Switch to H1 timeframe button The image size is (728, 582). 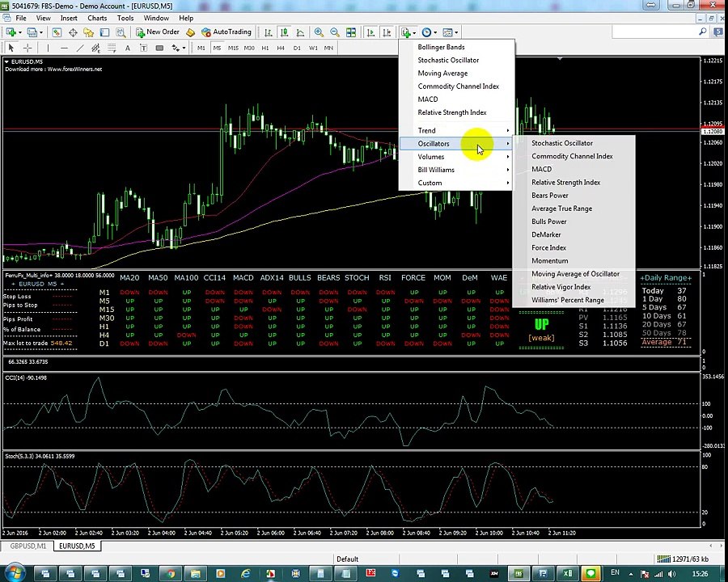(265, 48)
